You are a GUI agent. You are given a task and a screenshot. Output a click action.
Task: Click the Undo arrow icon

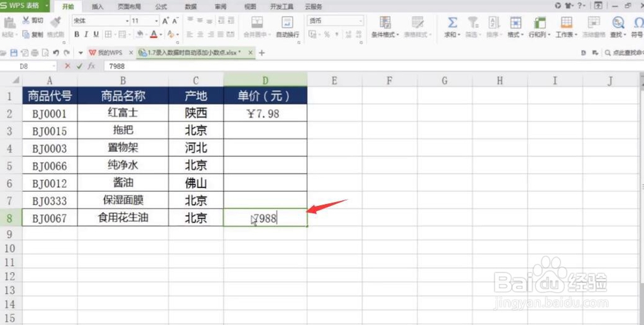click(56, 53)
